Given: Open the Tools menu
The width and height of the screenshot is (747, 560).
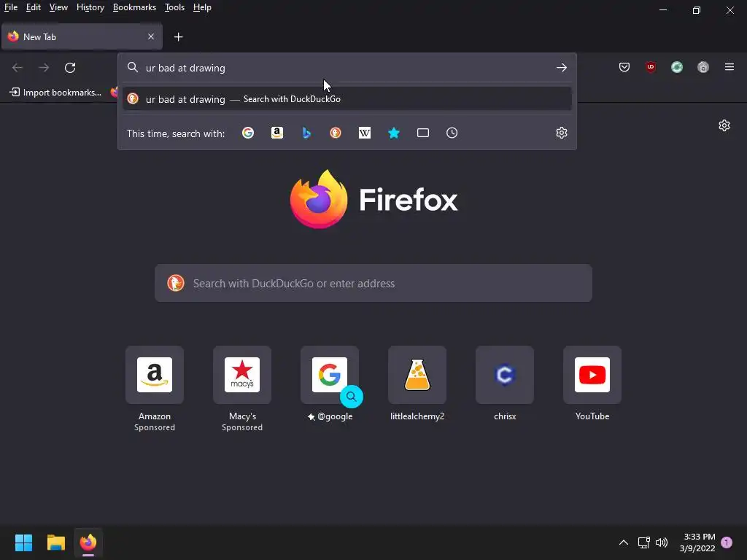Looking at the screenshot, I should click(174, 7).
